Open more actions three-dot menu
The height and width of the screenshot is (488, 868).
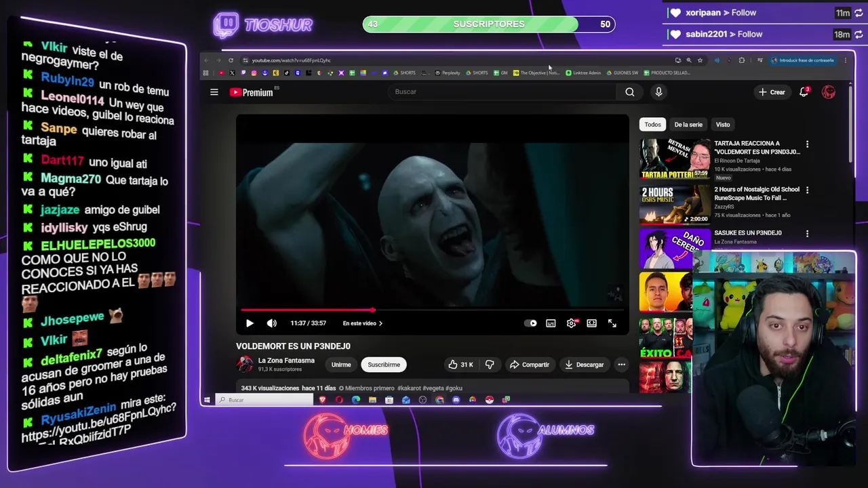621,365
